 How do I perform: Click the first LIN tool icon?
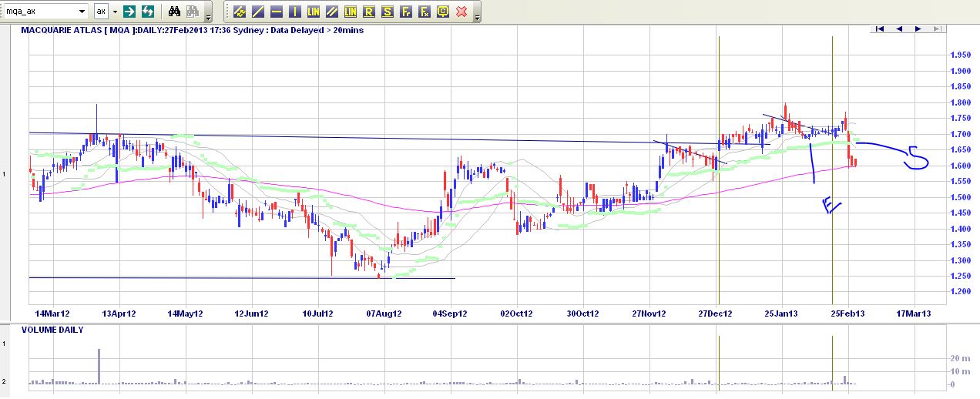tap(313, 12)
